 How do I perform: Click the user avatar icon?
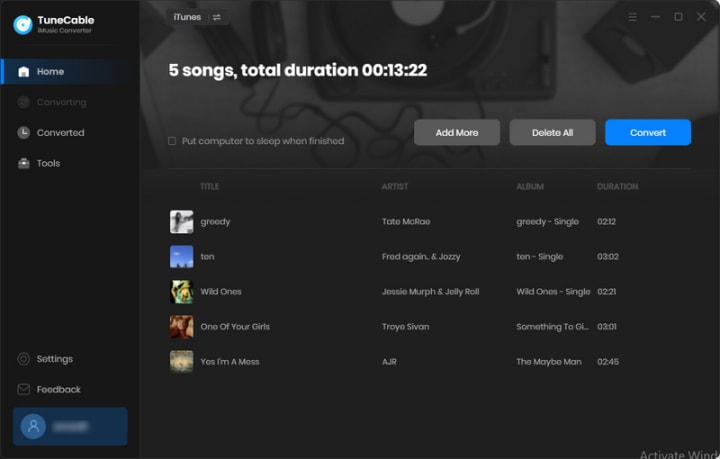(x=33, y=426)
